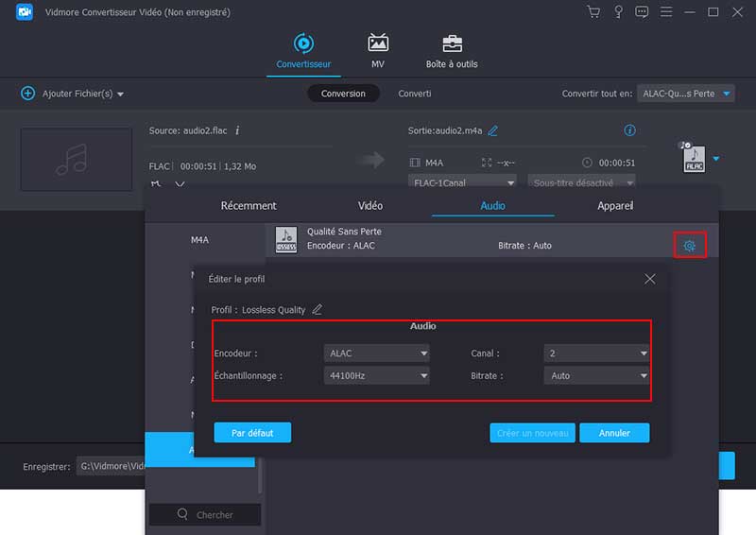Screen dimensions: 756x535
Task: Open the Échantillonnage 44100Hz dropdown
Action: [x=376, y=376]
